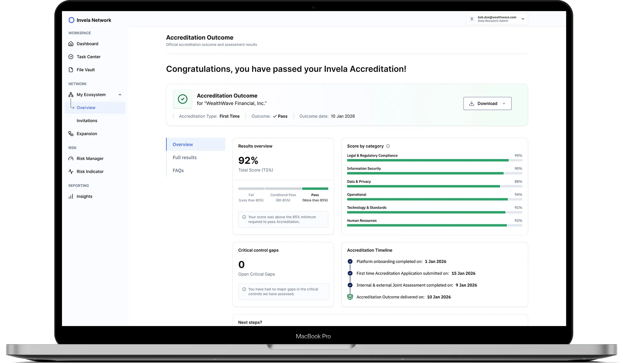Click the Platform onboarding completed check marker
Screen dimensions: 623x364
pyautogui.click(x=350, y=261)
